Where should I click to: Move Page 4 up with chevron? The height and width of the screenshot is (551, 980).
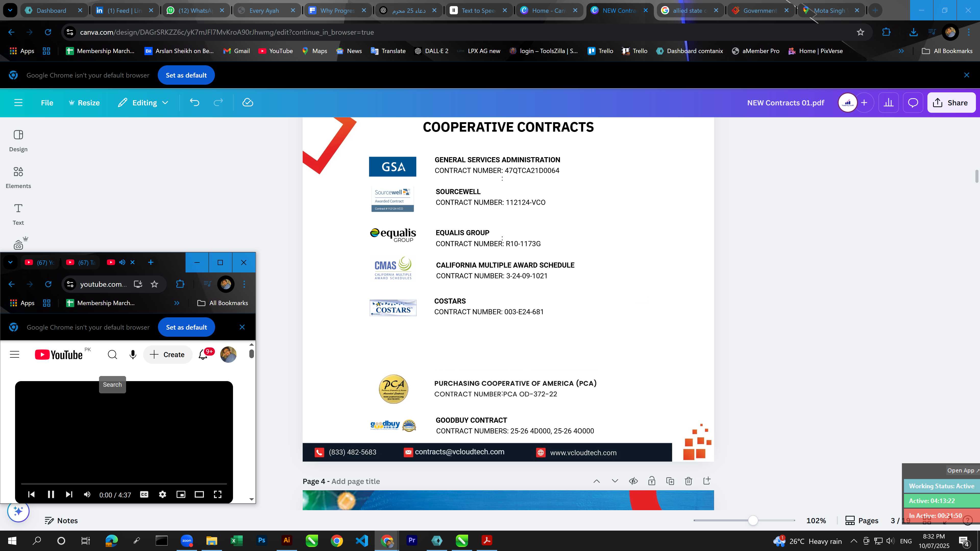click(596, 481)
